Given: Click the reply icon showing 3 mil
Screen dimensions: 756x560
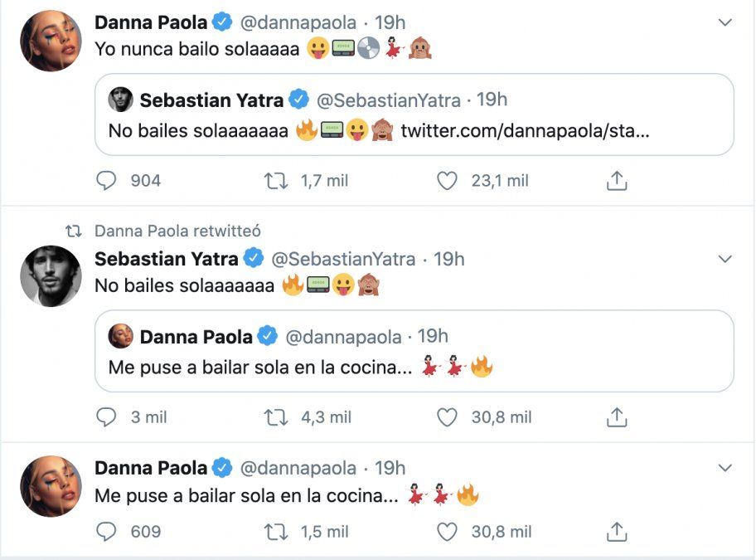Looking at the screenshot, I should tap(107, 417).
